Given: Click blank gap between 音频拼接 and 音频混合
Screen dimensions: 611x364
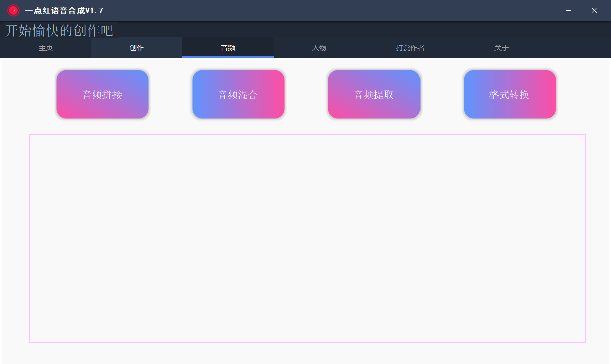Looking at the screenshot, I should [x=170, y=95].
